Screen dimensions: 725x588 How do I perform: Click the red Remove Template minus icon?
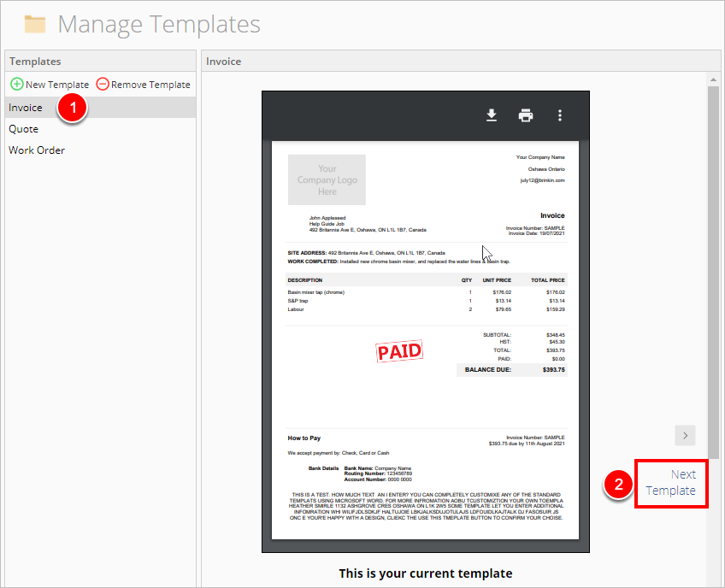click(x=103, y=84)
